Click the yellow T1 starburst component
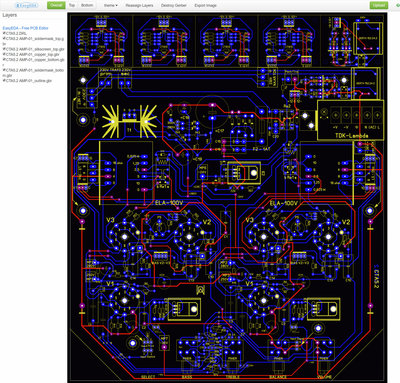The width and height of the screenshot is (400, 383). (x=129, y=121)
